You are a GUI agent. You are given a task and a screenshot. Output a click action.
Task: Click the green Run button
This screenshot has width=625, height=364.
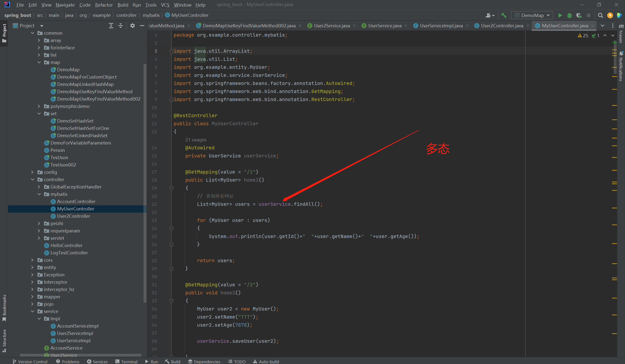click(x=560, y=15)
